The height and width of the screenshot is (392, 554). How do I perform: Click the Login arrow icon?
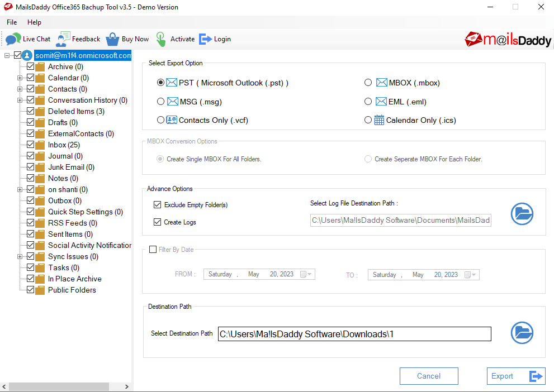205,39
